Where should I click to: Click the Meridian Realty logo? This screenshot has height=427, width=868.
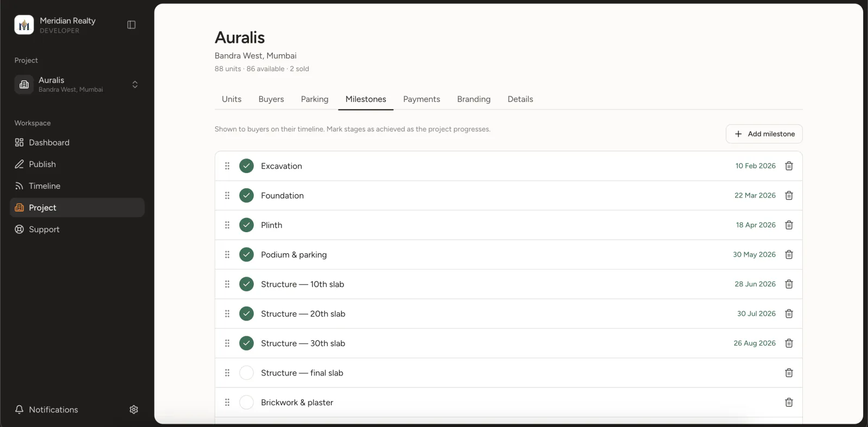pyautogui.click(x=24, y=25)
